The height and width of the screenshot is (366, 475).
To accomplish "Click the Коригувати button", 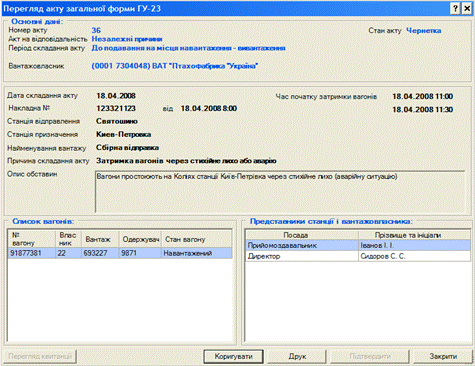I will tap(233, 356).
